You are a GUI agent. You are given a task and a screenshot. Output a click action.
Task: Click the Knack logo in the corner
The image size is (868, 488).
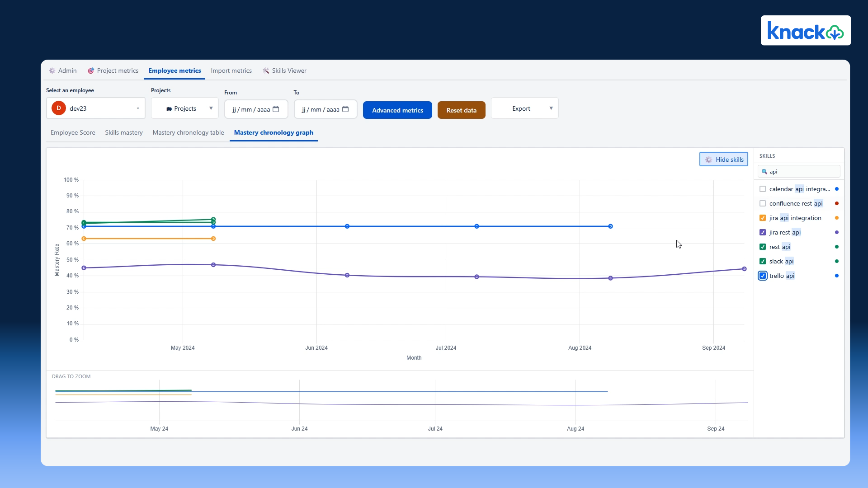point(806,30)
